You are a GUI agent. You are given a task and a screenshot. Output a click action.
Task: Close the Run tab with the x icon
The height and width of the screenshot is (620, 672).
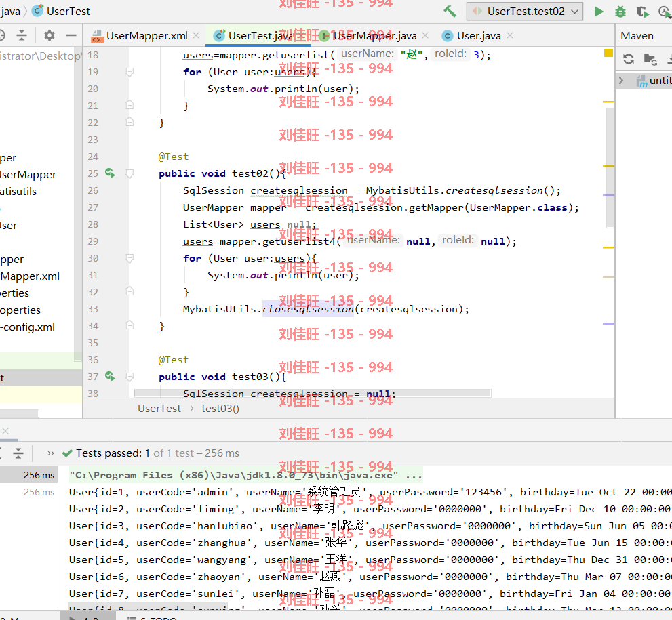pyautogui.click(x=5, y=431)
